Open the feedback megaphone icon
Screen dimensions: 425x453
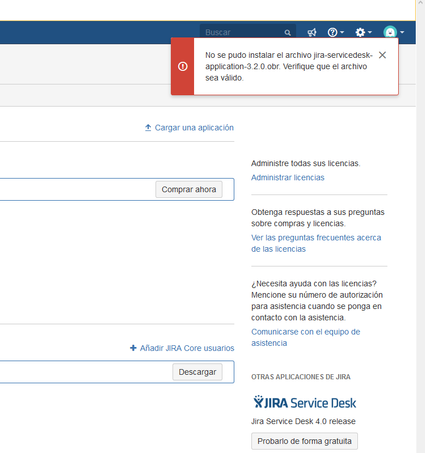coord(312,32)
